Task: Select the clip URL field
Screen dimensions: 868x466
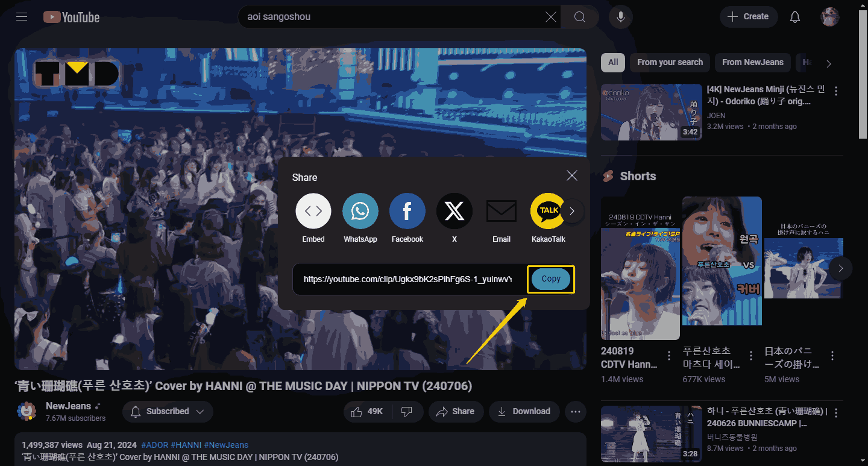Action: pos(408,279)
